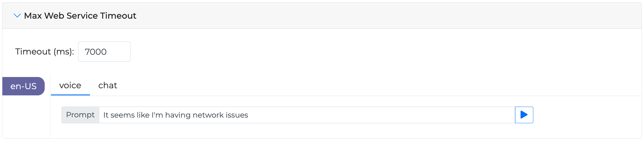This screenshot has width=644, height=141.
Task: Open chat prompt settings tab
Action: tap(108, 86)
